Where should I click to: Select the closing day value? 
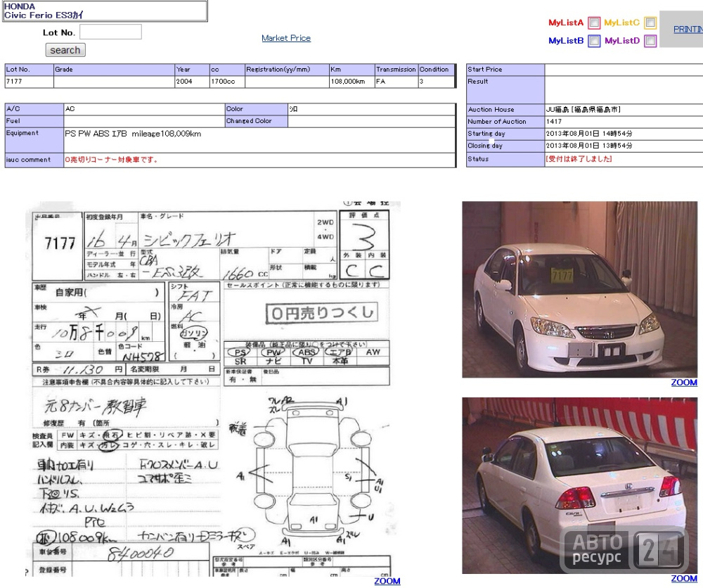[x=589, y=146]
